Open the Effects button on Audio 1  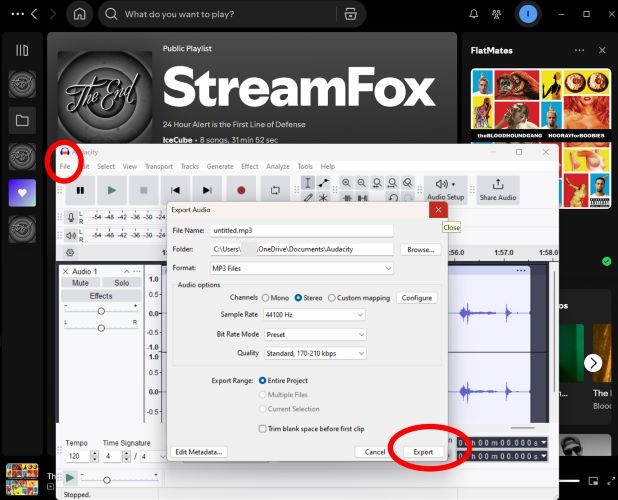tap(101, 296)
